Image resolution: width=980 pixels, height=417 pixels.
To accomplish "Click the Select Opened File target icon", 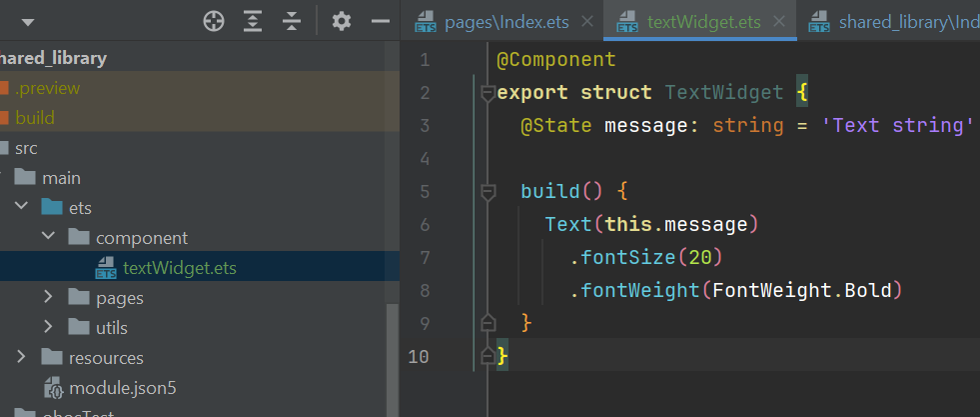I will click(x=213, y=21).
